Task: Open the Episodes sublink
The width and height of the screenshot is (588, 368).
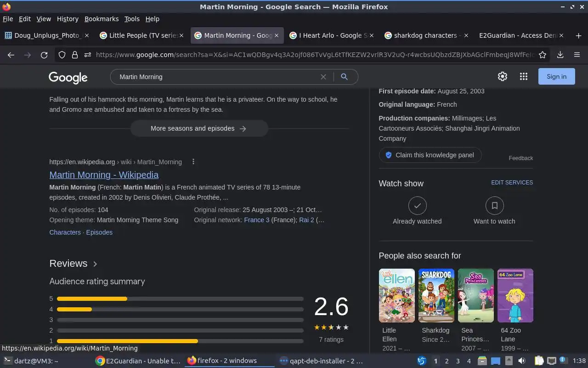Action: pos(99,232)
